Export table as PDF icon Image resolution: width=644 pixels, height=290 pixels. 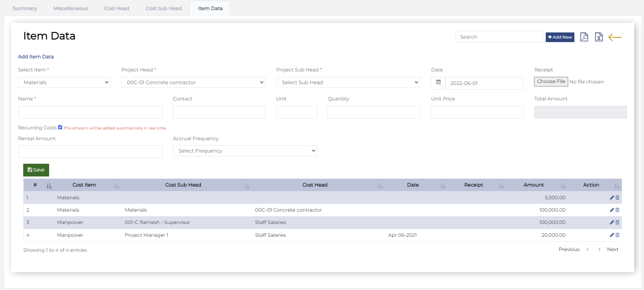click(x=584, y=37)
